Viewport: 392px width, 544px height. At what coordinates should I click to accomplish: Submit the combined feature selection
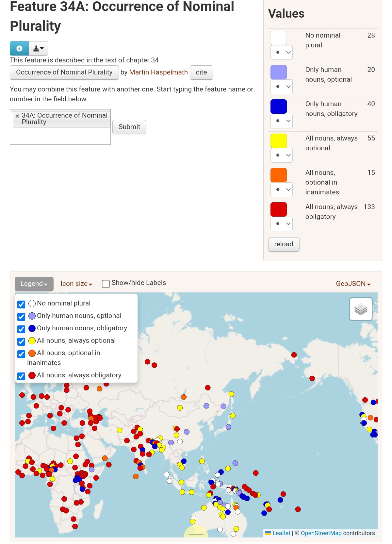(129, 127)
